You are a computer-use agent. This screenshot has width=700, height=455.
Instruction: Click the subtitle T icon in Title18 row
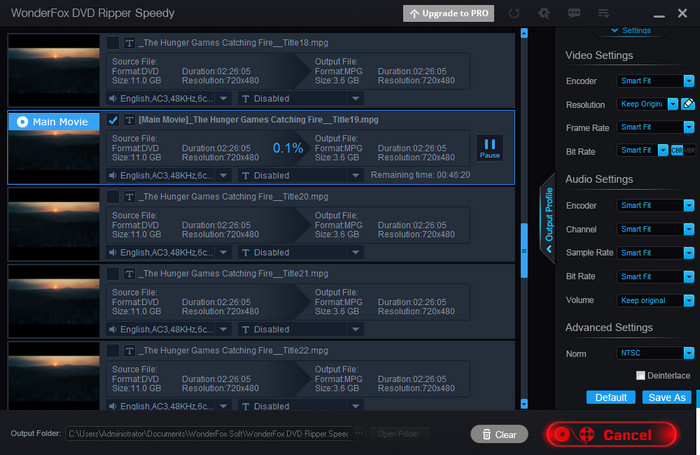(245, 99)
